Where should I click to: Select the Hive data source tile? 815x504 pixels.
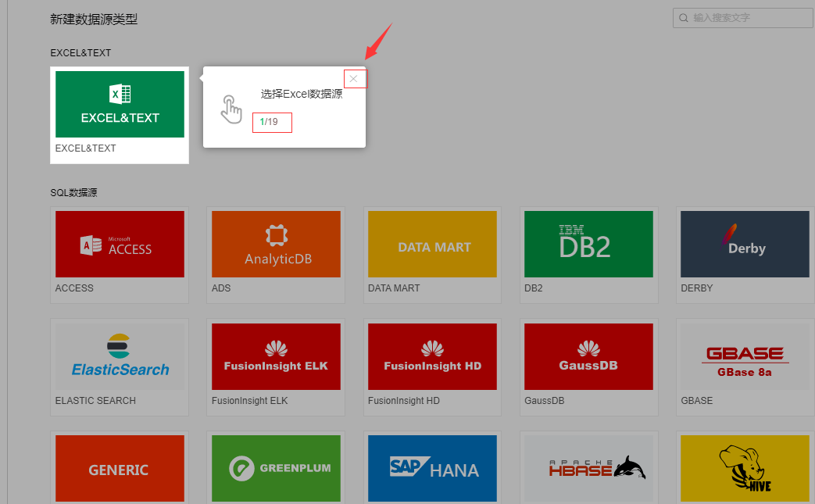pos(745,468)
